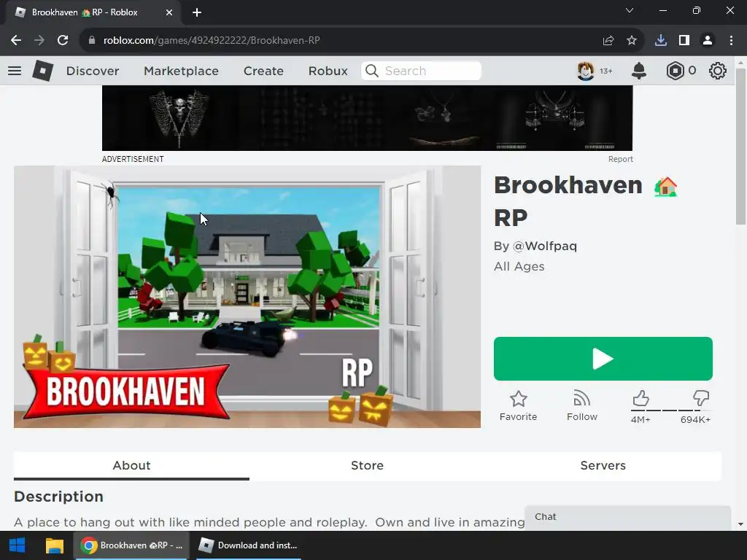Click the scrollbar up arrow

pyautogui.click(x=740, y=63)
